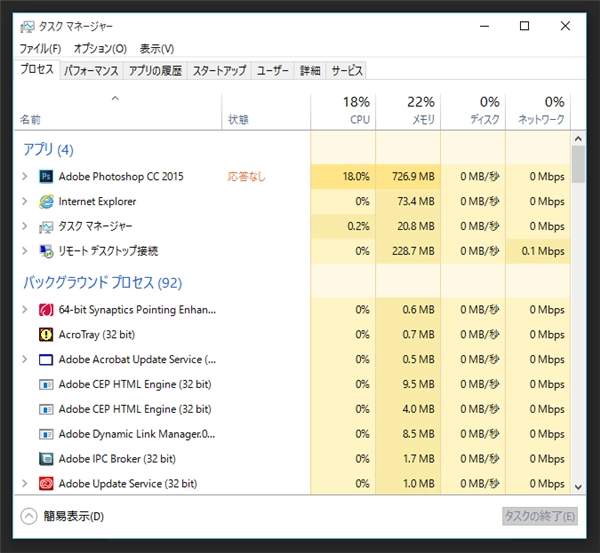Expand the Adobe Photoshop CC 2015 process
The height and width of the screenshot is (553, 600).
(25, 176)
